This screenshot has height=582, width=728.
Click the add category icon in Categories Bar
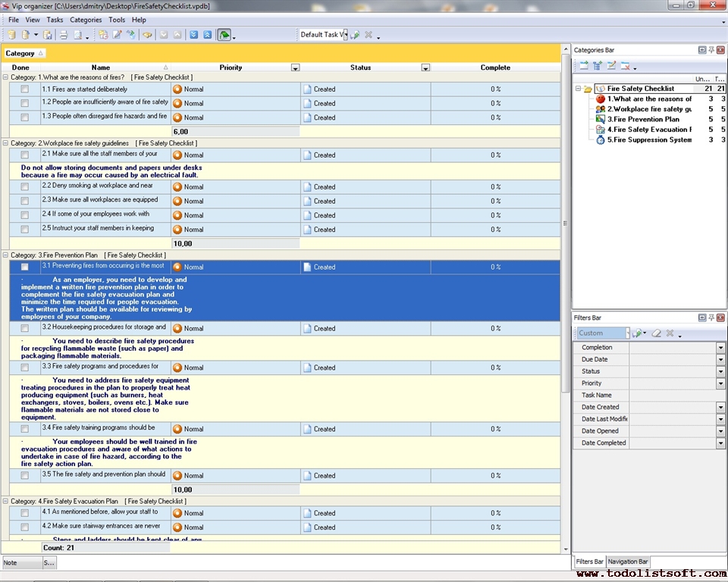pyautogui.click(x=584, y=66)
